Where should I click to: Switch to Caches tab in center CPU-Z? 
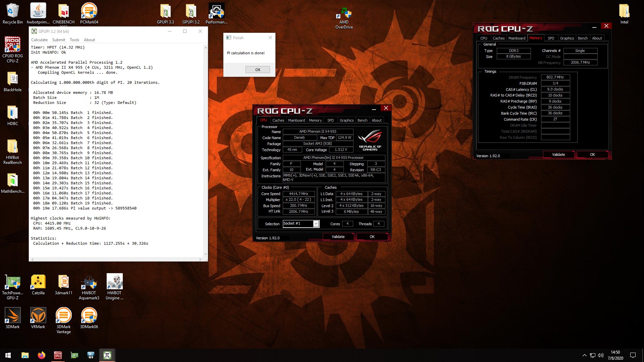pos(278,120)
